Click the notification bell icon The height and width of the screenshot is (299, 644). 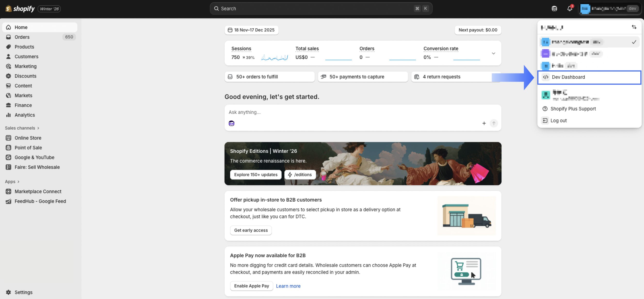pyautogui.click(x=570, y=8)
